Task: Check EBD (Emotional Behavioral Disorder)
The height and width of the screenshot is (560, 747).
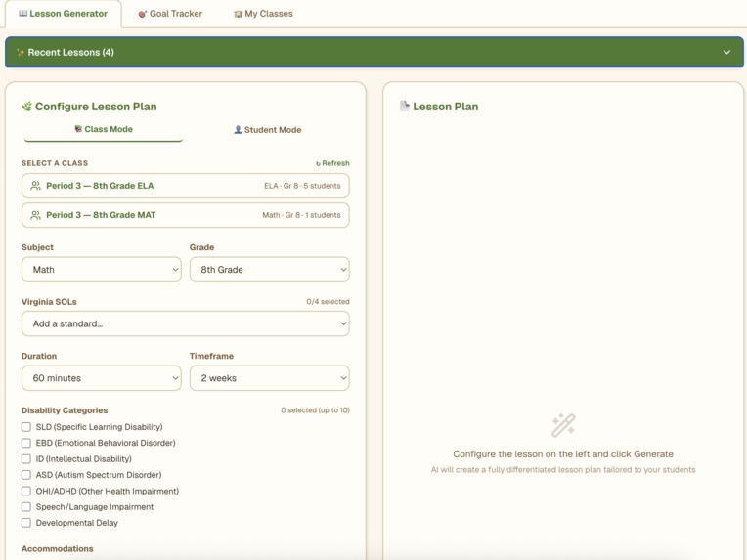Action: [26, 443]
